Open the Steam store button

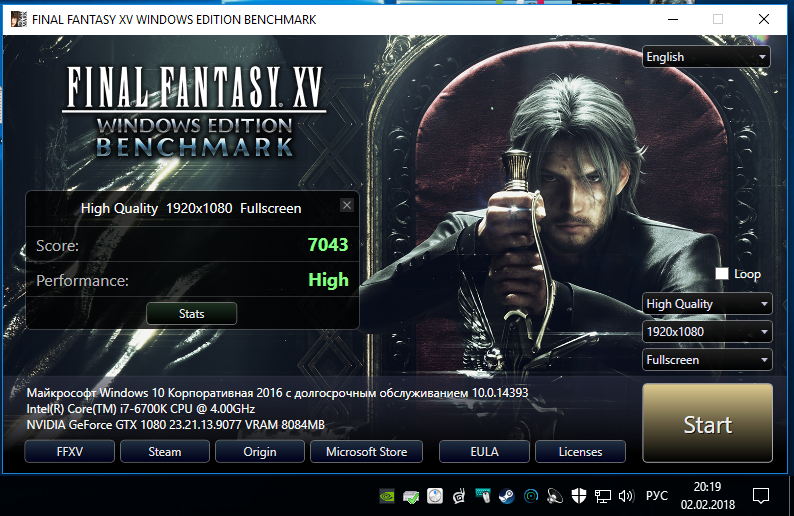click(165, 452)
